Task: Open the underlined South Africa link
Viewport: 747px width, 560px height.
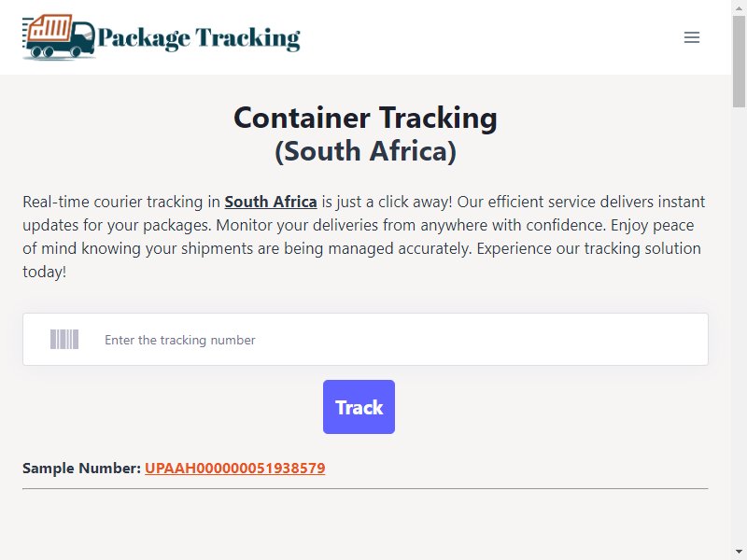Action: point(271,202)
